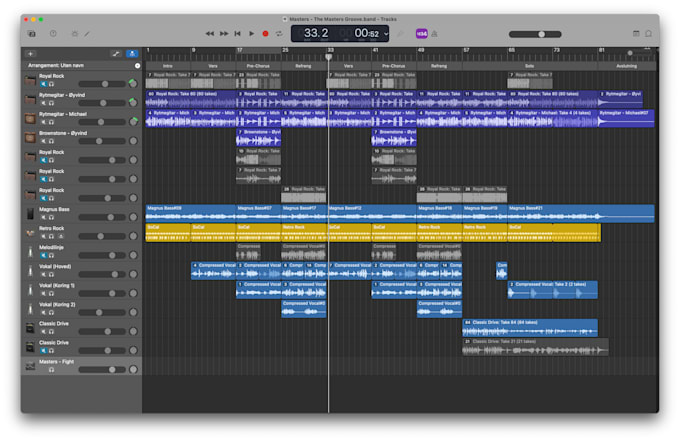Open takes menu on Classic Drive: Take 21

pos(468,342)
